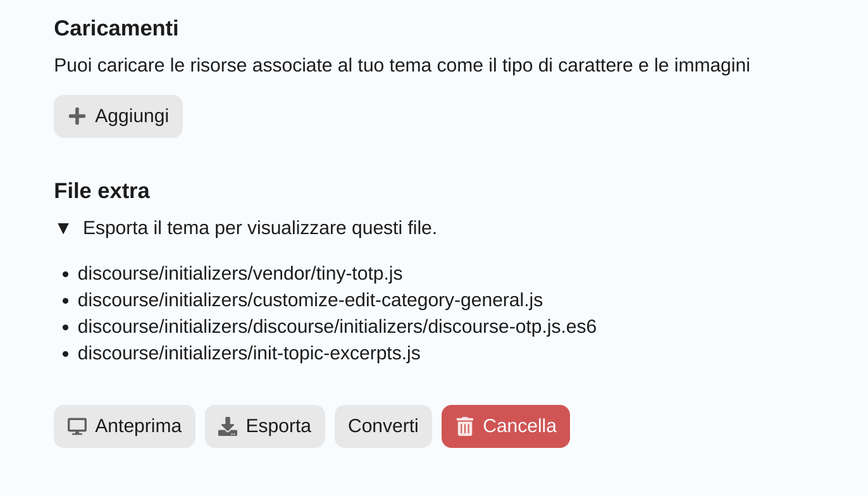The height and width of the screenshot is (496, 868).
Task: Click the Converti button
Action: (x=383, y=426)
